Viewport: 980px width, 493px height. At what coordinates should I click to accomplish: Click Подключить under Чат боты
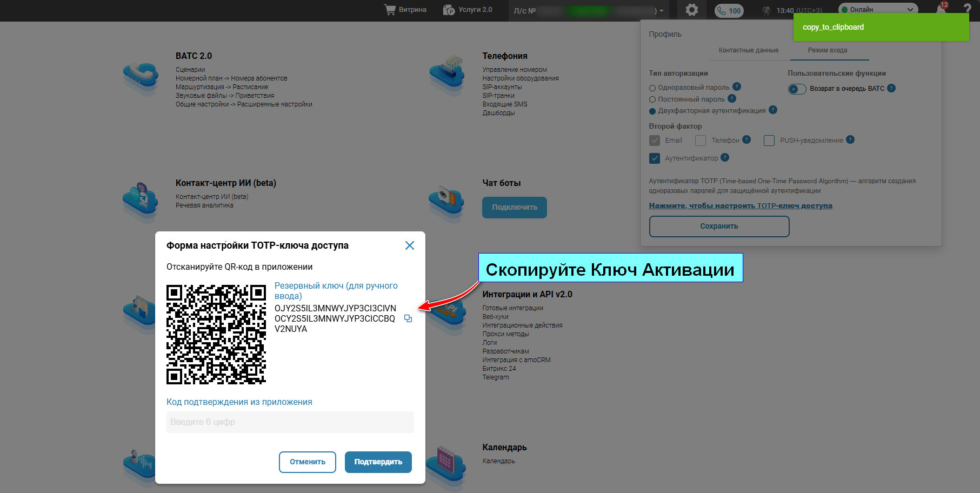pyautogui.click(x=515, y=208)
